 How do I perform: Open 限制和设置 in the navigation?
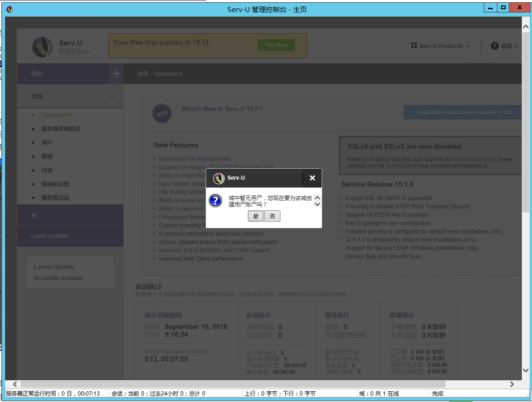coord(55,184)
